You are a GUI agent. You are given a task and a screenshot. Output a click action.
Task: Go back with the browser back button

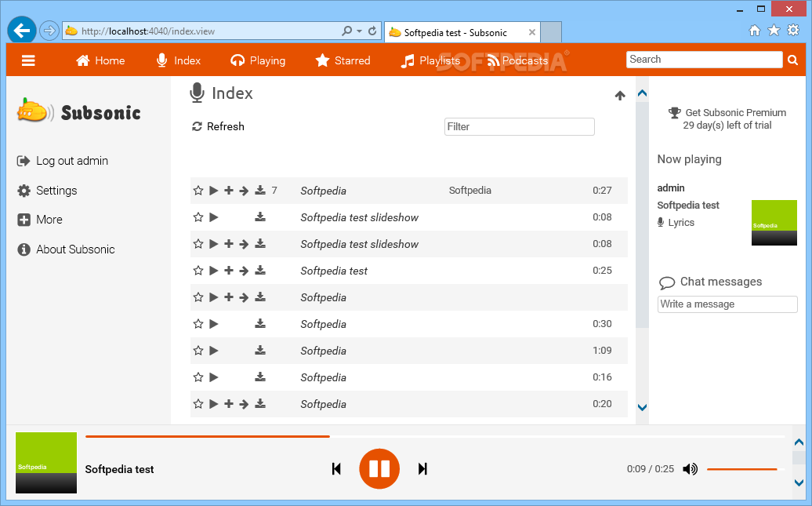click(22, 31)
